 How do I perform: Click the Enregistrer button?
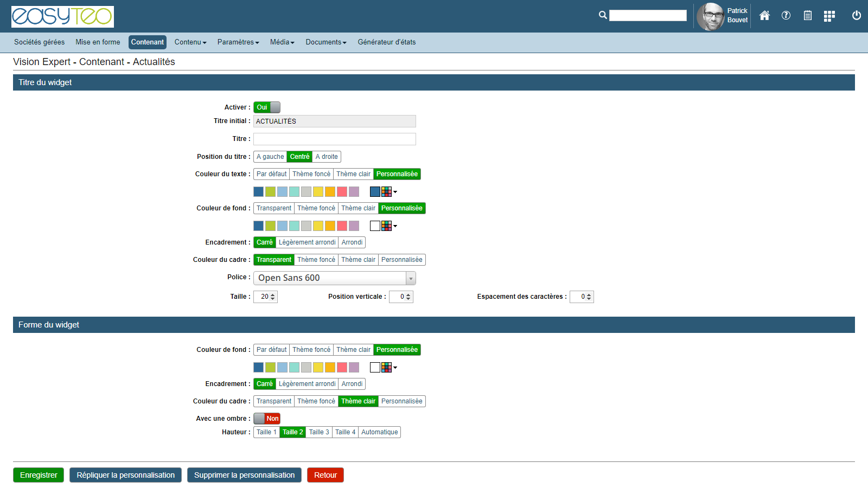tap(39, 475)
